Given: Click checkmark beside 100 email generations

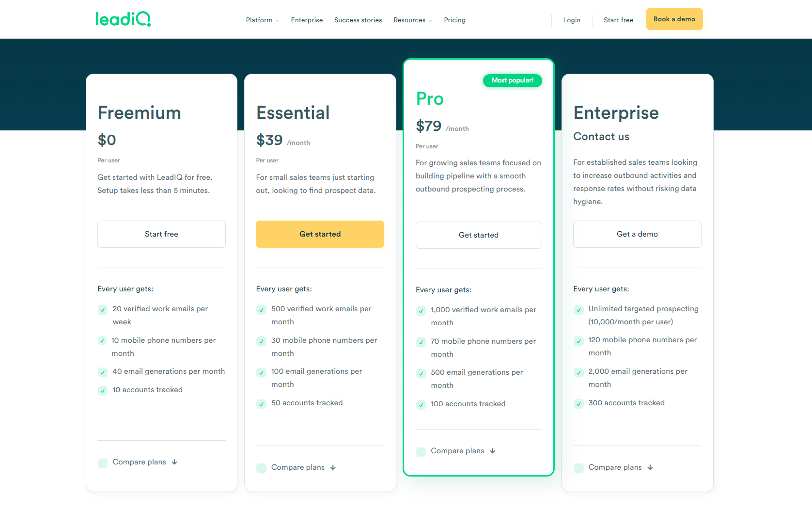Looking at the screenshot, I should (x=261, y=372).
